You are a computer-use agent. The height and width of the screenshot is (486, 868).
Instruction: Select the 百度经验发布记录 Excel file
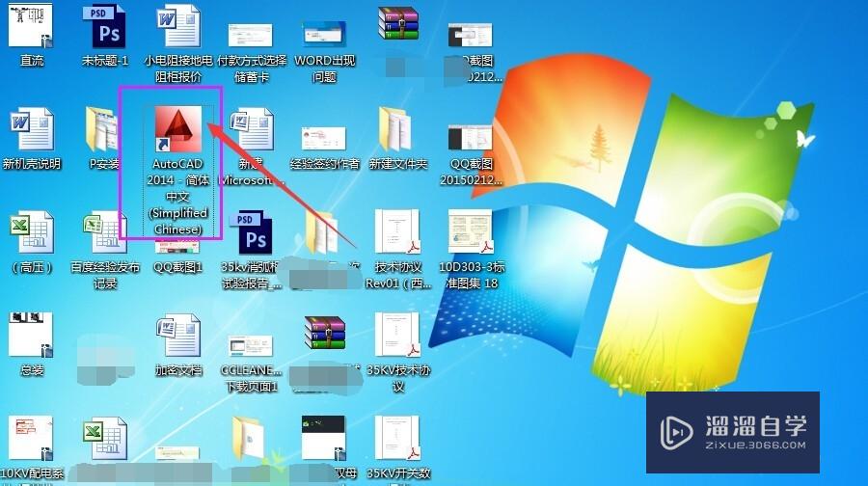point(104,232)
